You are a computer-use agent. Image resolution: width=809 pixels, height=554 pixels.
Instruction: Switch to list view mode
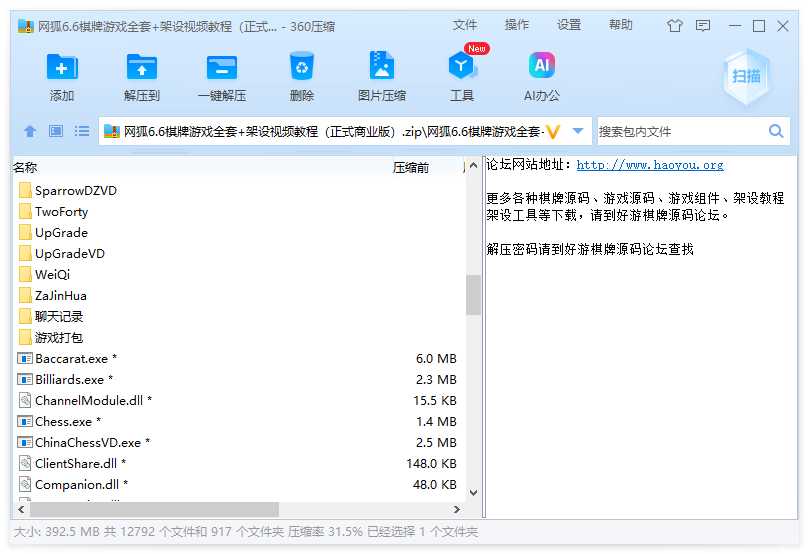coord(82,131)
